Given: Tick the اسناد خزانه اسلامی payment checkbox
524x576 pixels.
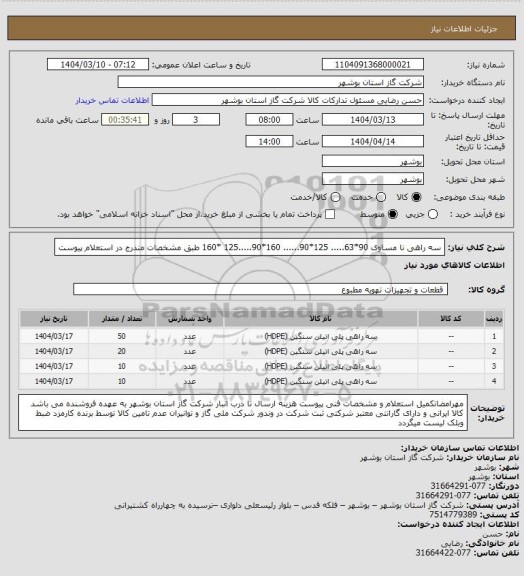Looking at the screenshot, I should coord(330,214).
